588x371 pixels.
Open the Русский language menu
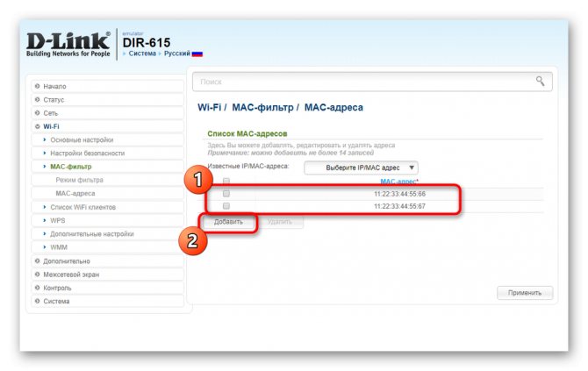pos(177,54)
